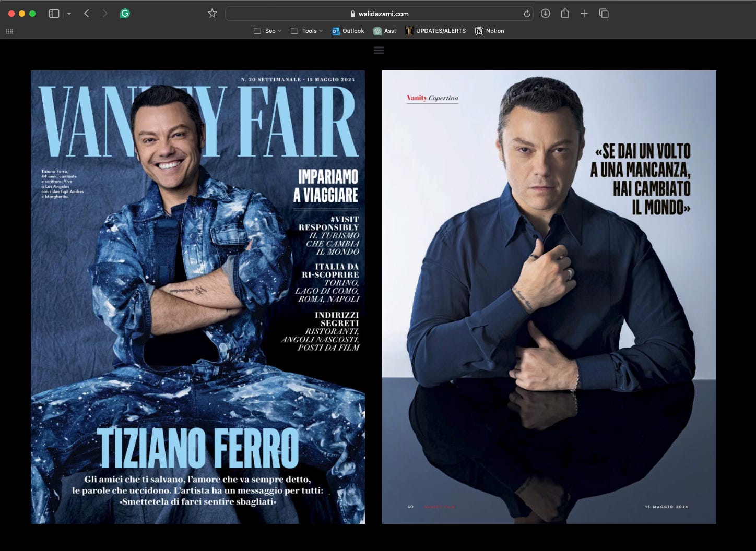
Task: Click the TIZIANO FERRO headline text
Action: pyautogui.click(x=198, y=448)
